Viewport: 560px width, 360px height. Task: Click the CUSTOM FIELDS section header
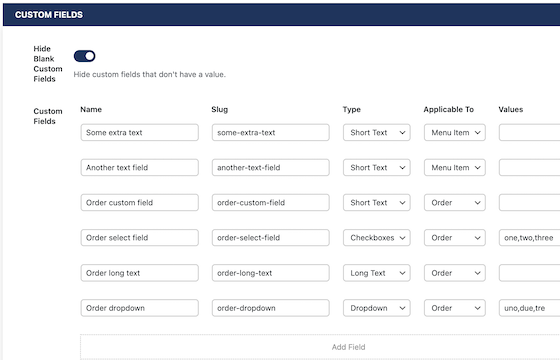(281, 15)
